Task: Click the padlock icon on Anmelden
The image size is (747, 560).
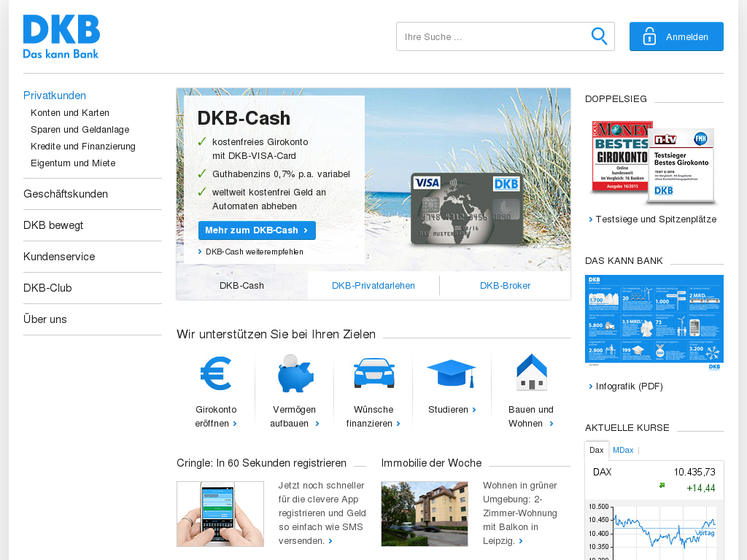Action: coord(649,36)
